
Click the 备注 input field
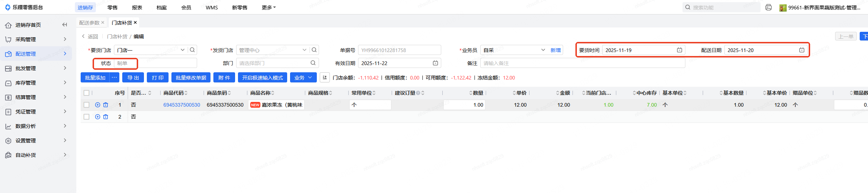tap(583, 63)
